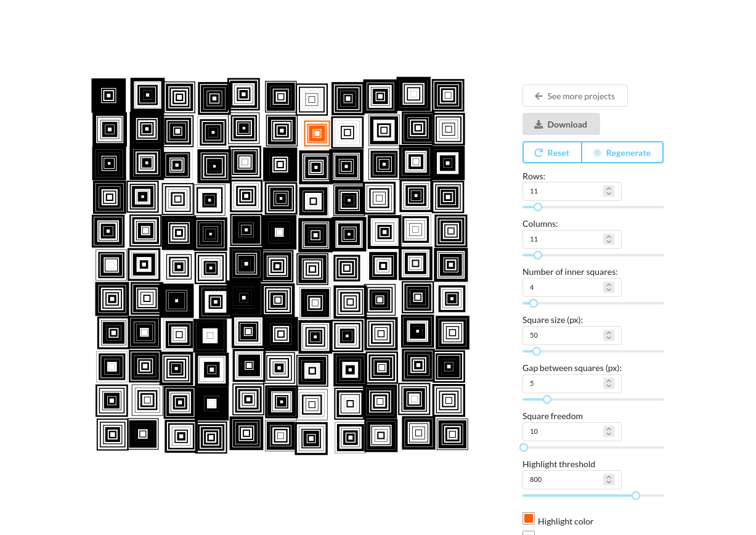
Task: Click the Rows number stepper arrows
Action: pyautogui.click(x=609, y=191)
